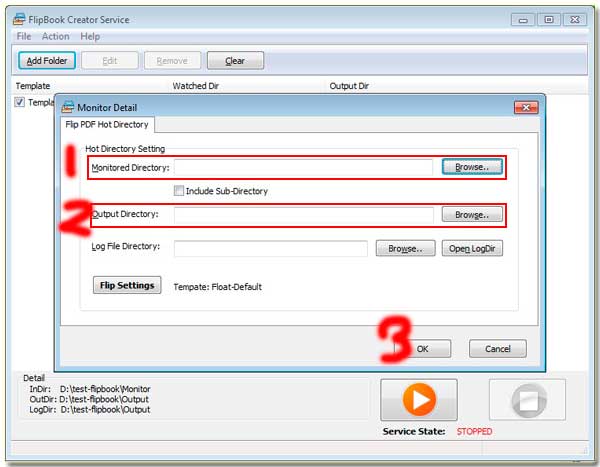Click the Log File Directory input field

pos(271,248)
